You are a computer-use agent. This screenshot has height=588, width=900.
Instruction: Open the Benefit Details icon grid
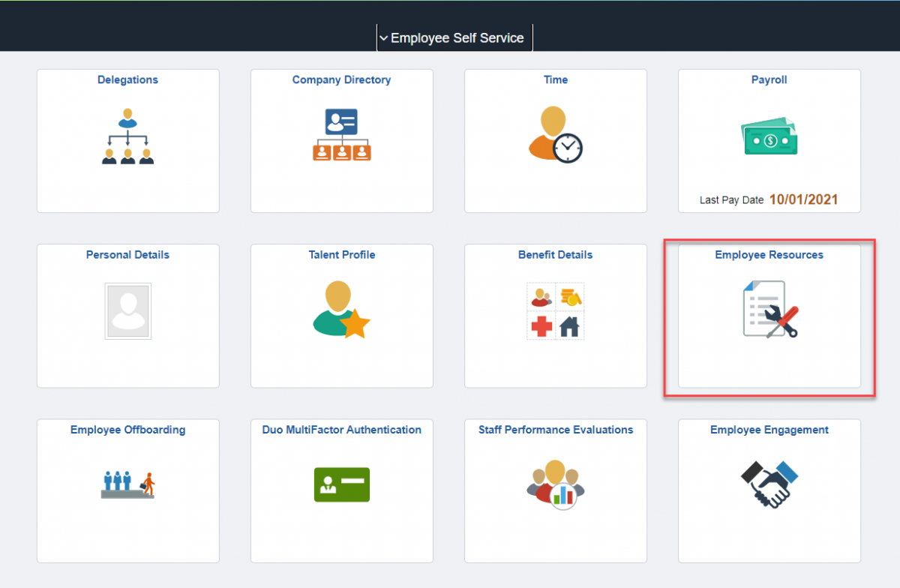pos(556,311)
